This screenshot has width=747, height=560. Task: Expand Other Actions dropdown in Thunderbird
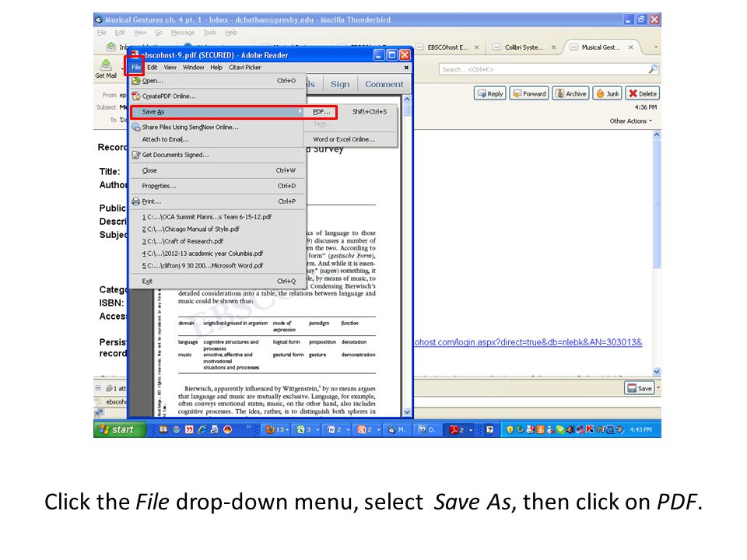pyautogui.click(x=631, y=121)
